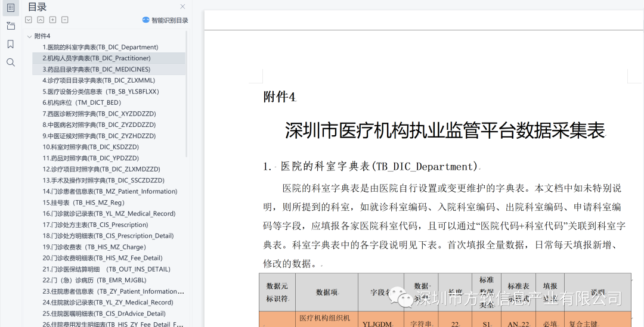644x327 pixels.
Task: Open the table of contents sidebar icon
Action: 11,7
